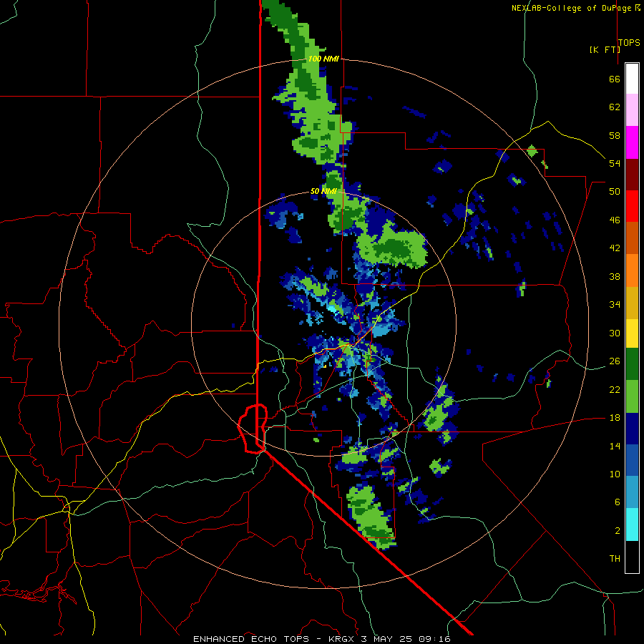The width and height of the screenshot is (644, 644).
Task: Click the light pink 62 kft legend swatch
Action: (x=632, y=110)
